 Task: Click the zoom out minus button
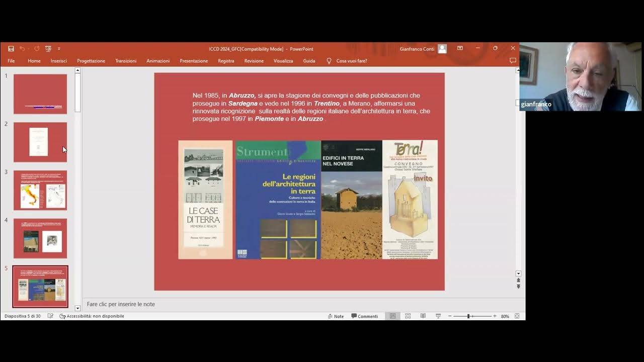450,316
